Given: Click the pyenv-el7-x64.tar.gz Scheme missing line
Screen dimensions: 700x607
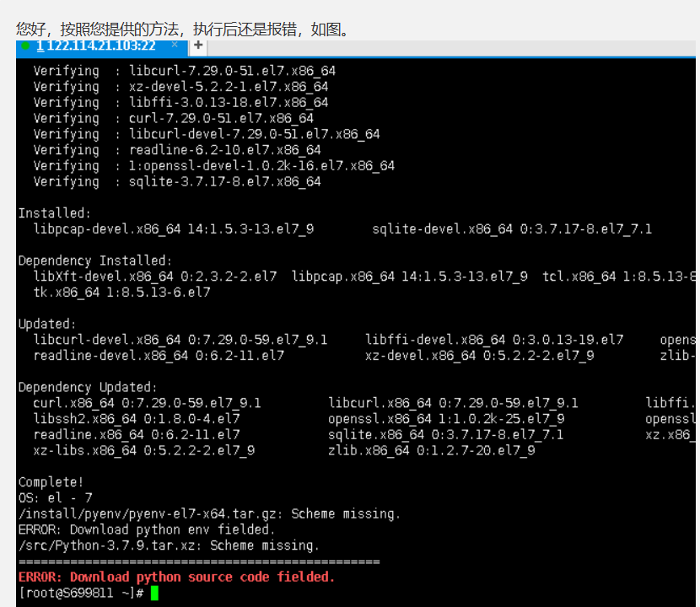Looking at the screenshot, I should (x=209, y=513).
